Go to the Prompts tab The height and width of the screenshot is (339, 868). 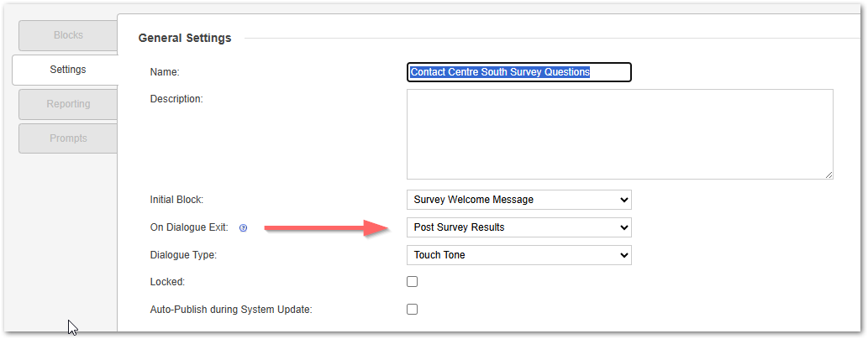[x=68, y=138]
